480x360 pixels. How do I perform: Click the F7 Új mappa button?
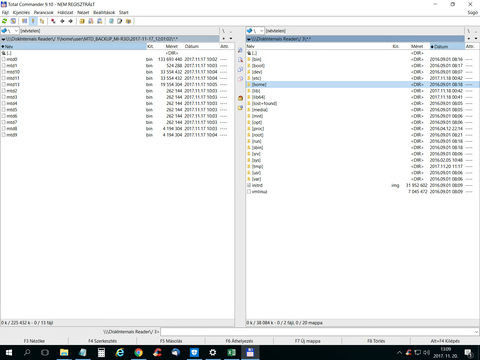pyautogui.click(x=308, y=341)
